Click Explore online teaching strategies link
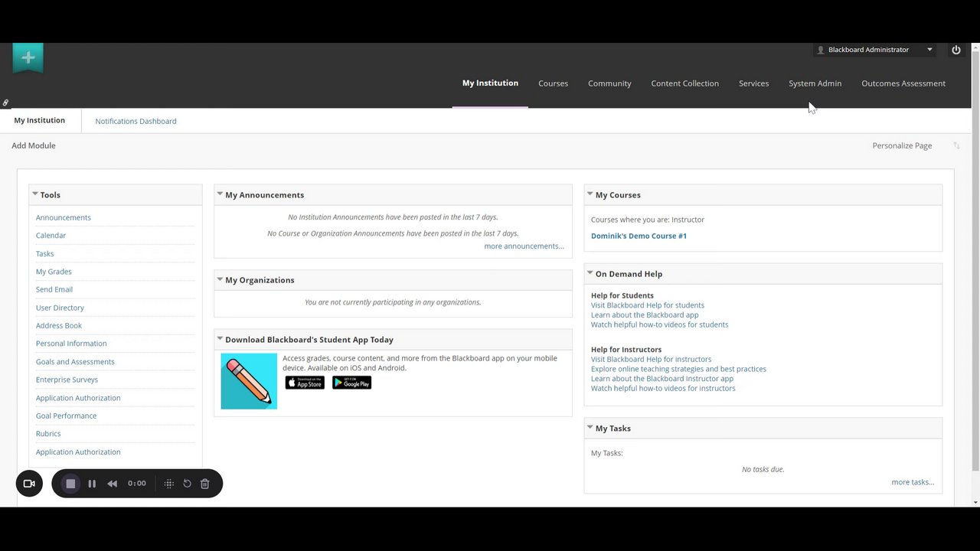This screenshot has height=551, width=980. point(678,369)
